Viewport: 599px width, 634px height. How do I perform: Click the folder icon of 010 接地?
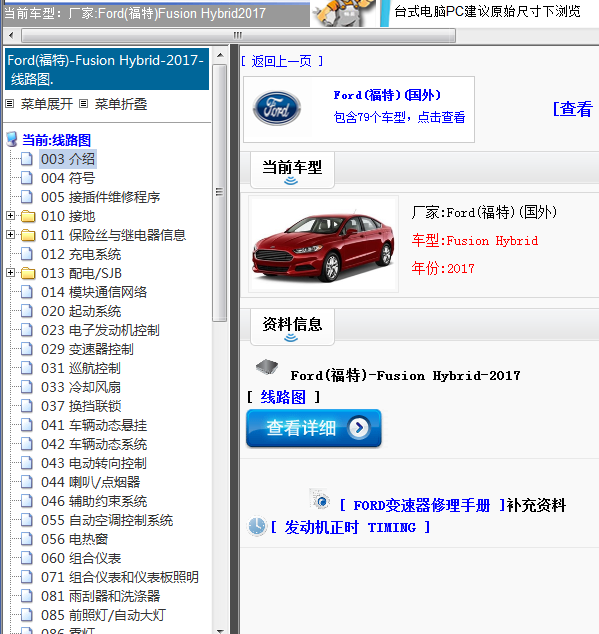pyautogui.click(x=28, y=216)
